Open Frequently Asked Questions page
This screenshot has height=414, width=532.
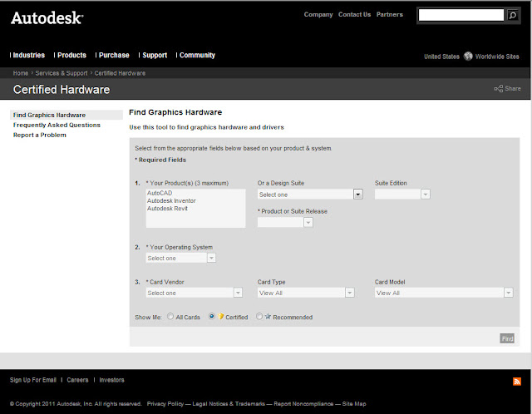pyautogui.click(x=57, y=125)
